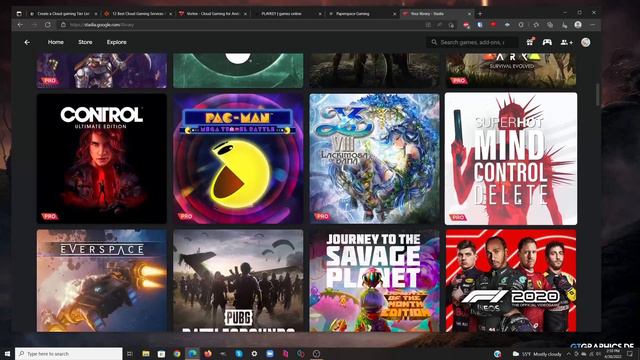The height and width of the screenshot is (360, 640).
Task: Launch Firefox from the taskbar
Action: [208, 353]
